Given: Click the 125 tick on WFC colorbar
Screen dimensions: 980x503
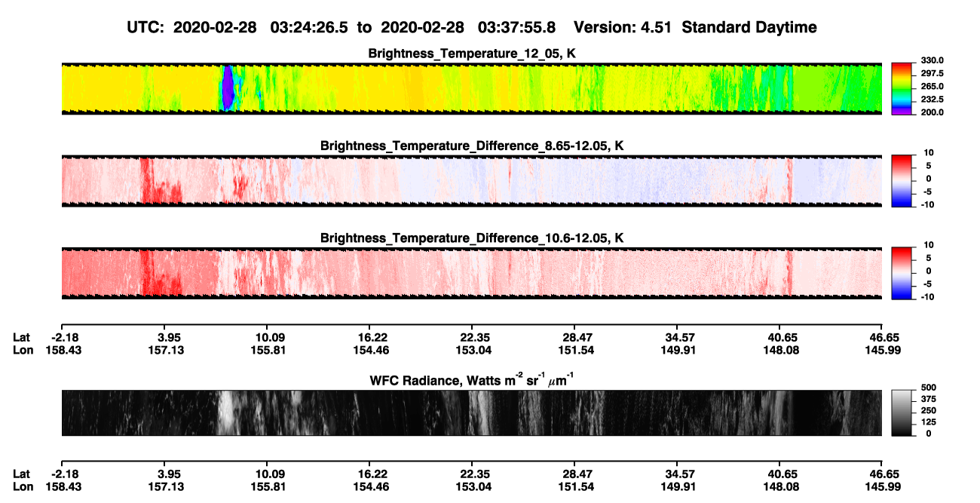Looking at the screenshot, I should tap(929, 422).
